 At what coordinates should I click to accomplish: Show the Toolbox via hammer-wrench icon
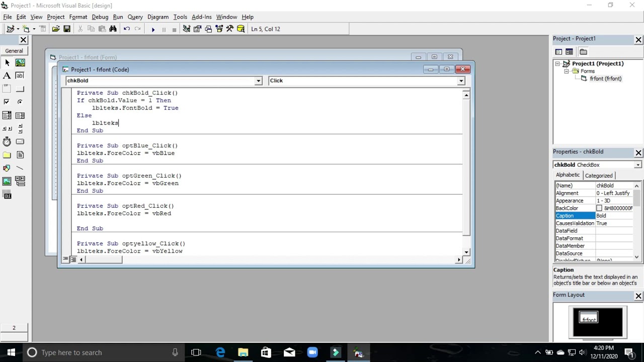coord(229,29)
